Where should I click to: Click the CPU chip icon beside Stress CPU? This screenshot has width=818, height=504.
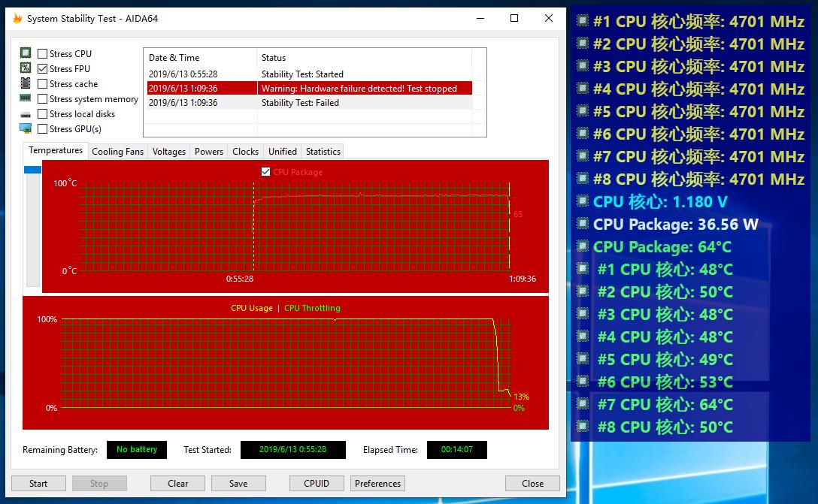(x=26, y=53)
